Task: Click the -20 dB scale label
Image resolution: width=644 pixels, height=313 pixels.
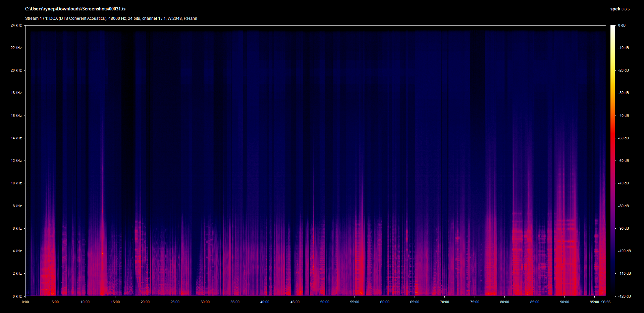Action: pyautogui.click(x=624, y=70)
